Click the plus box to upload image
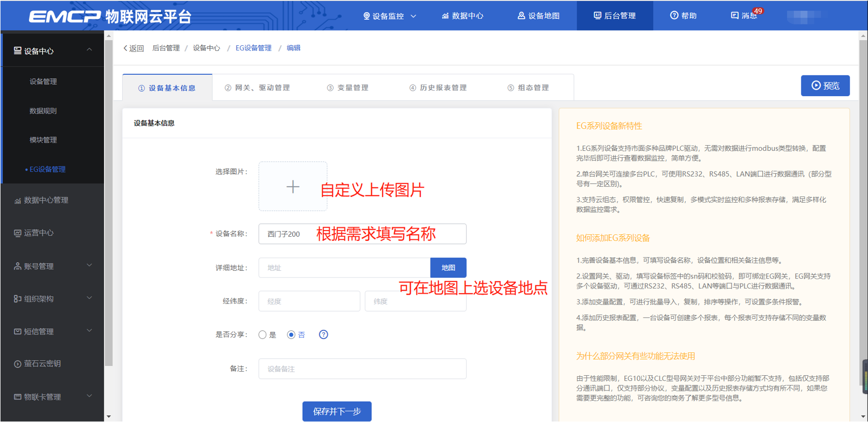Viewport: 868px width, 422px height. coord(293,186)
